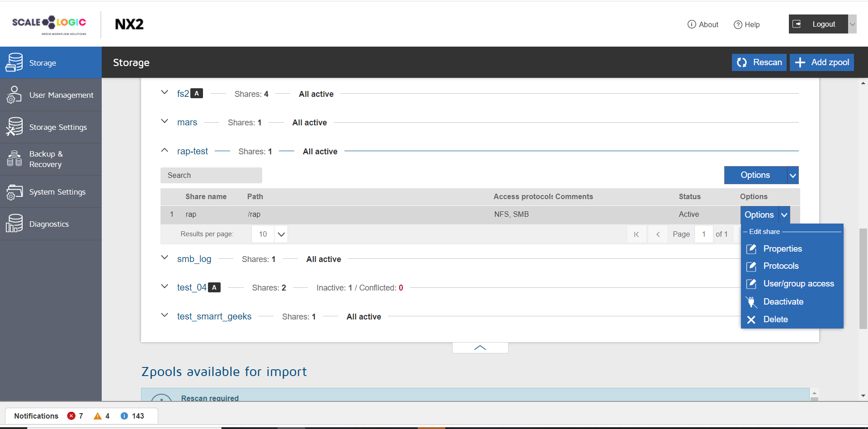Click the Logout door icon
Screen dimensions: 868x429
pyautogui.click(x=797, y=24)
